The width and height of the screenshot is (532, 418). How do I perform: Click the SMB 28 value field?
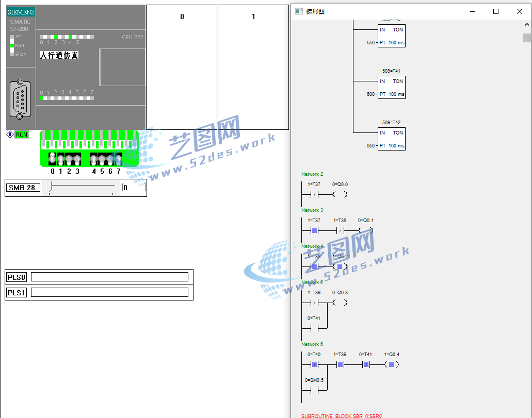(x=134, y=188)
